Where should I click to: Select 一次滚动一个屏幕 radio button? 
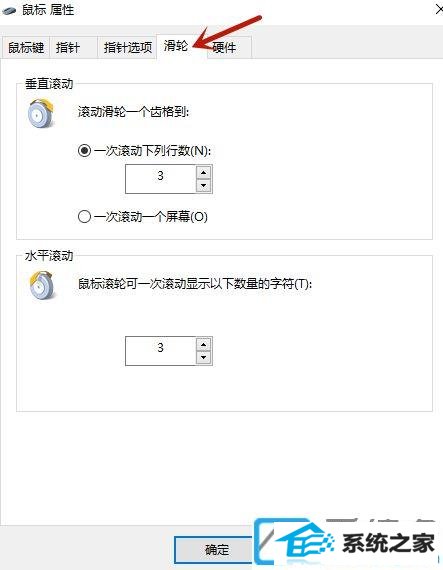(x=84, y=217)
